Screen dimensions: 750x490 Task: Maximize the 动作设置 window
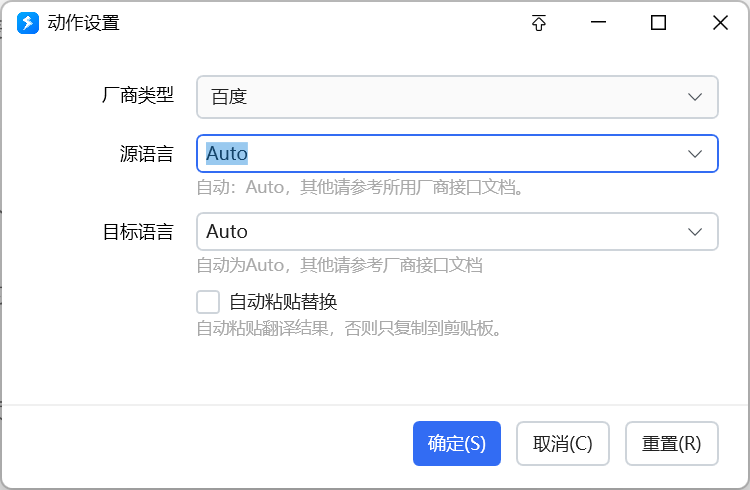click(x=658, y=23)
